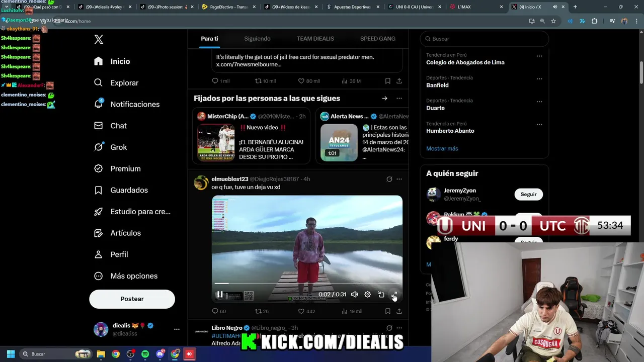Open more options on Libro Negro post
The height and width of the screenshot is (362, 644).
pyautogui.click(x=399, y=328)
